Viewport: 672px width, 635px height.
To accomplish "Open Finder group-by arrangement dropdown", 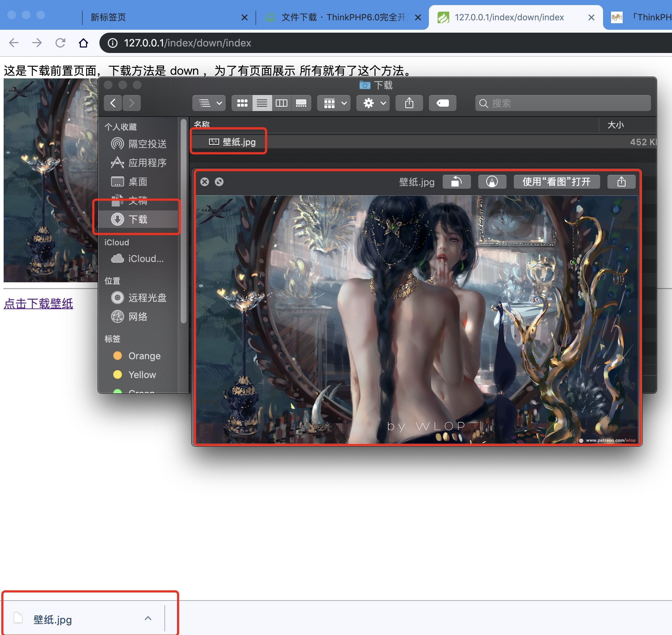I will point(334,103).
